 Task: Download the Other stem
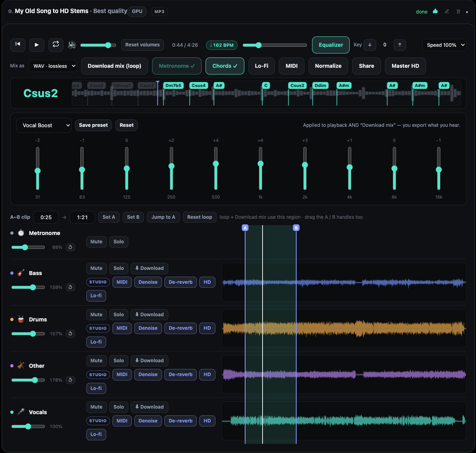coord(149,361)
